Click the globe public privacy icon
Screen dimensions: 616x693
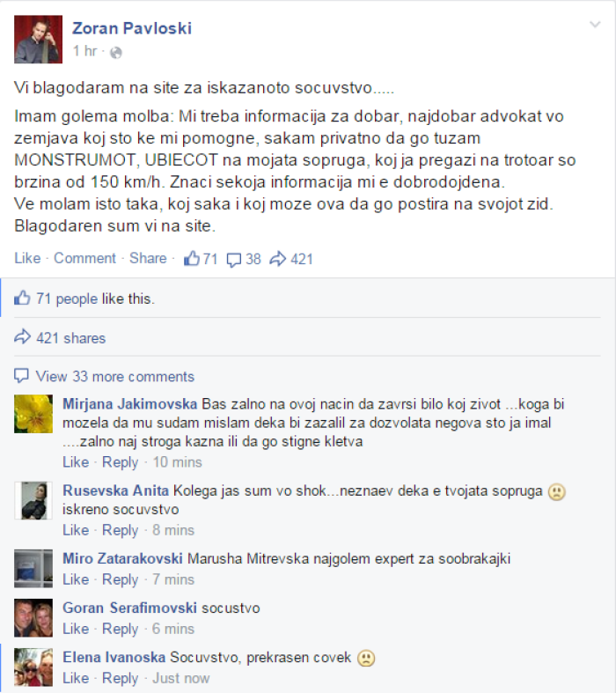[115, 53]
